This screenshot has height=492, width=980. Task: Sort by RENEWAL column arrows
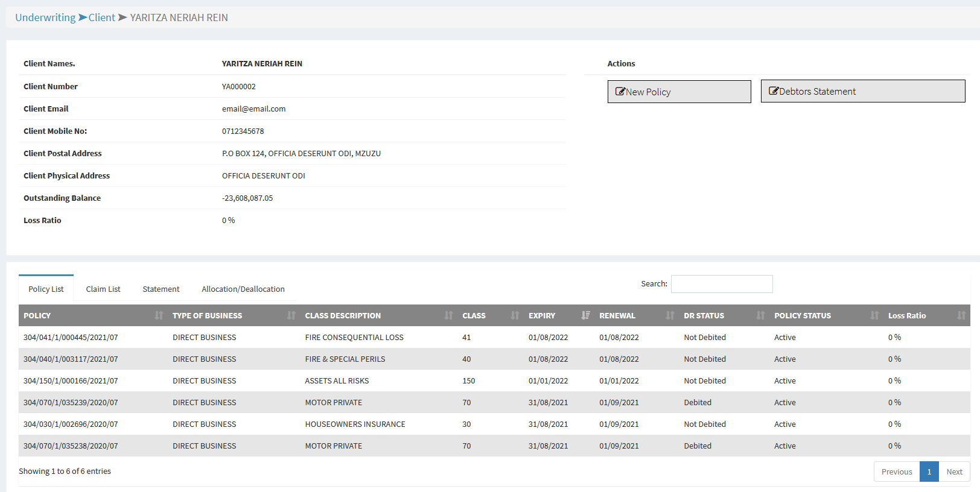coord(670,315)
